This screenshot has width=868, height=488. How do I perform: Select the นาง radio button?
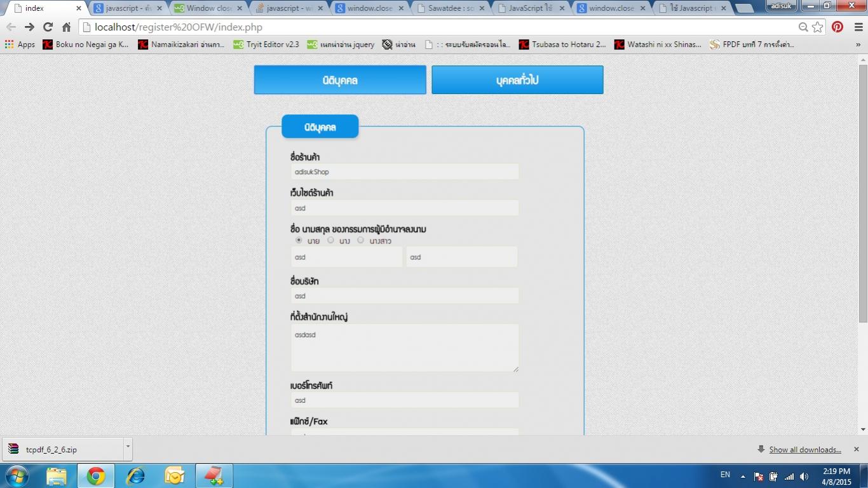click(330, 240)
